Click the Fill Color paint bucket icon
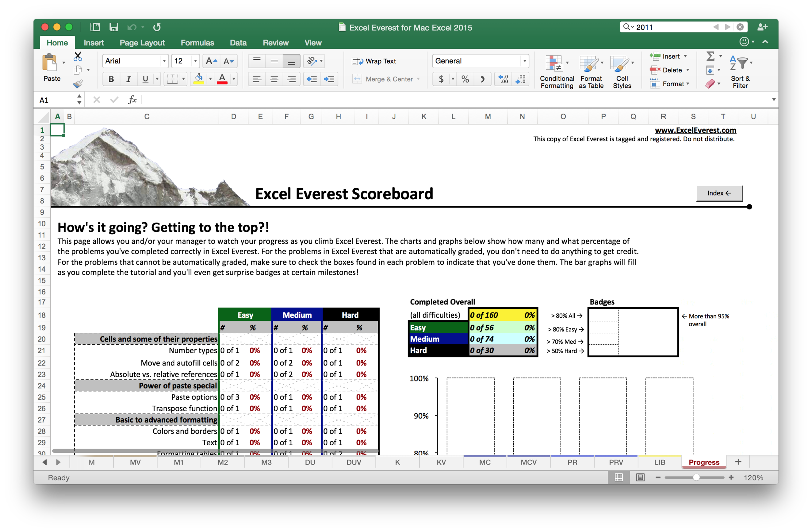 [x=198, y=79]
